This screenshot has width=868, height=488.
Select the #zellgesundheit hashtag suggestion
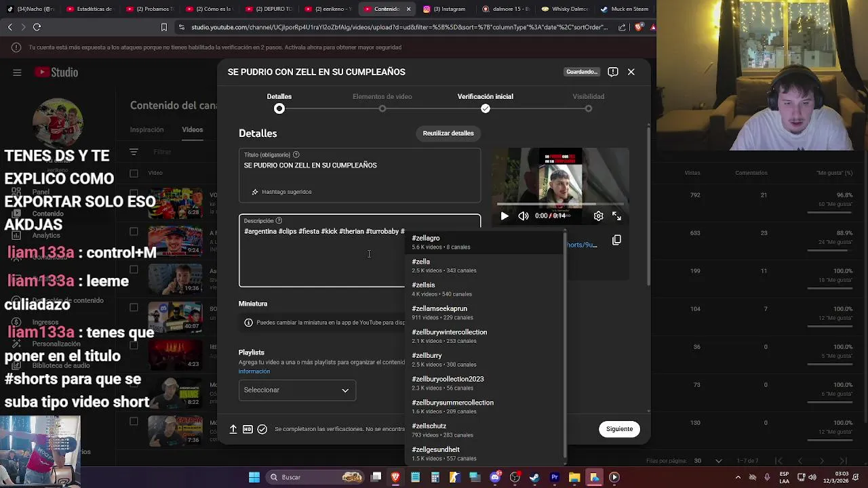(484, 453)
